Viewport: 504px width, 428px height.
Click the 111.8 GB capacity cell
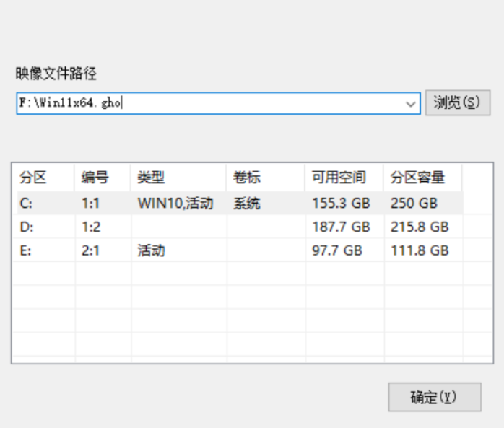[x=420, y=250]
